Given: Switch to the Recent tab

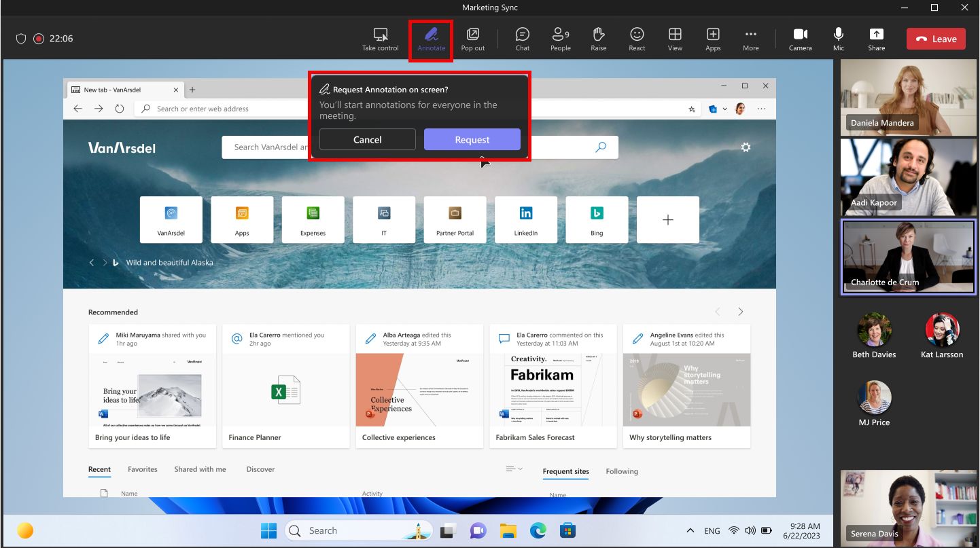Looking at the screenshot, I should pyautogui.click(x=99, y=469).
